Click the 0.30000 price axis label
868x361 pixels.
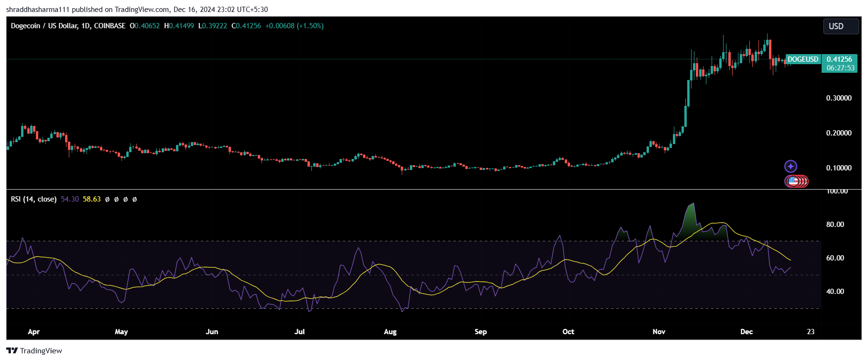[x=839, y=98]
